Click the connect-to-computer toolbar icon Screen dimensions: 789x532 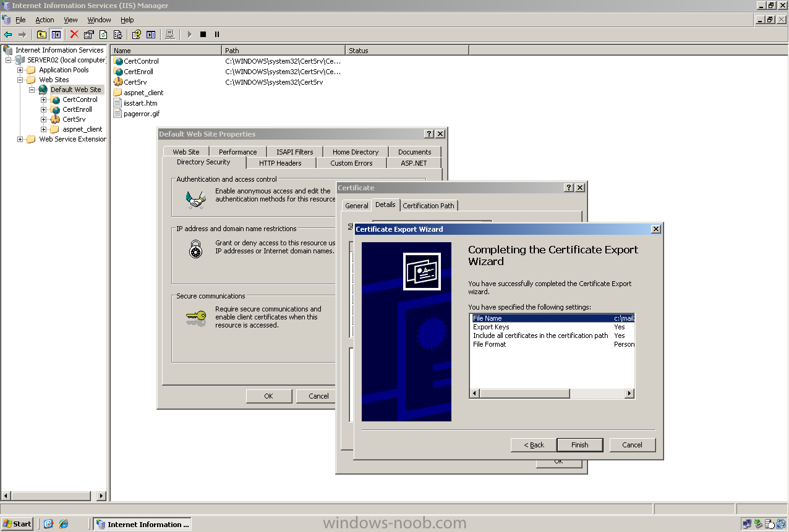pos(170,35)
